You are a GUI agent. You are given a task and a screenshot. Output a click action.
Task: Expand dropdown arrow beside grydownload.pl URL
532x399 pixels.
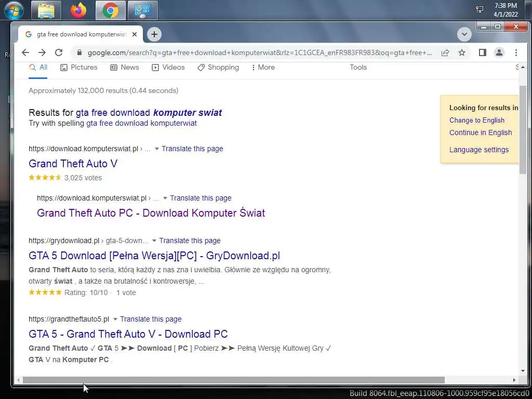[154, 241]
